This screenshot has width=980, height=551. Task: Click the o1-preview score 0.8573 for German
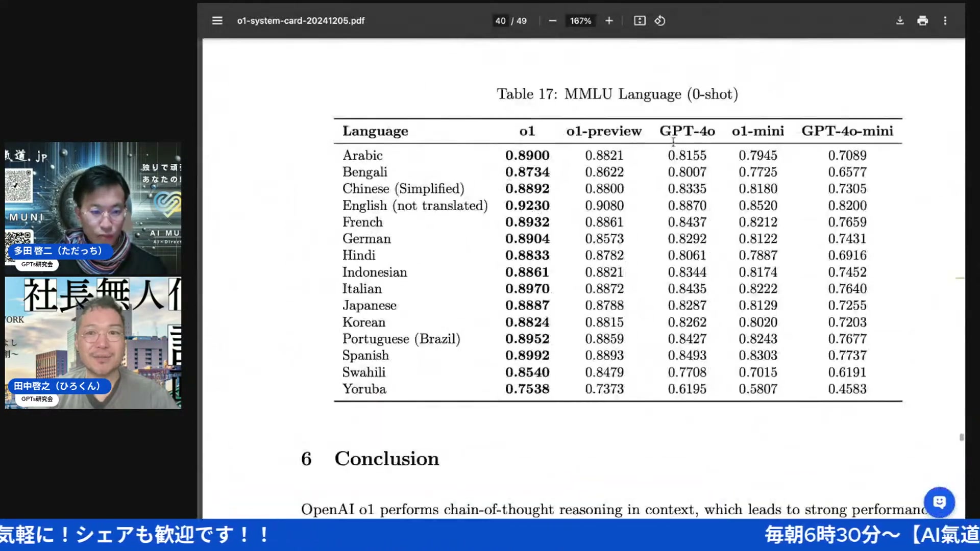604,239
